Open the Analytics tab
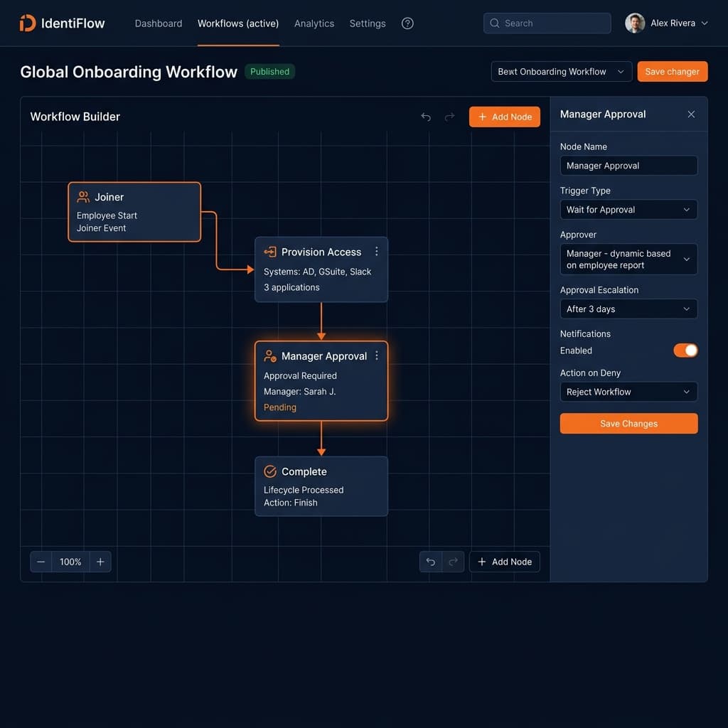This screenshot has height=728, width=728. [314, 23]
